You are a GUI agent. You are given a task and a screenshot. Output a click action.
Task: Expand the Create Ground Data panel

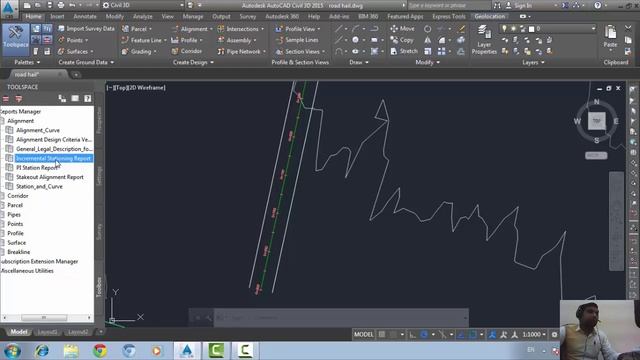click(86, 62)
